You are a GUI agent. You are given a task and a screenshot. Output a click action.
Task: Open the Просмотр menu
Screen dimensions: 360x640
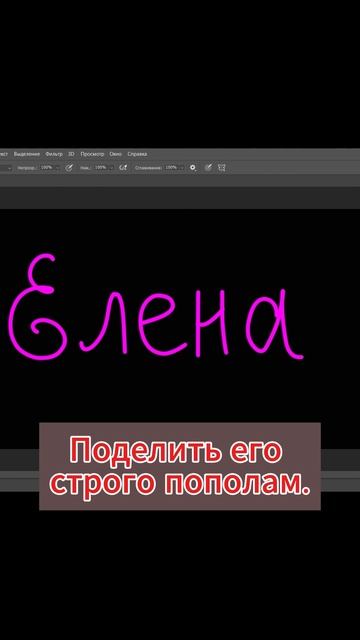click(x=92, y=154)
